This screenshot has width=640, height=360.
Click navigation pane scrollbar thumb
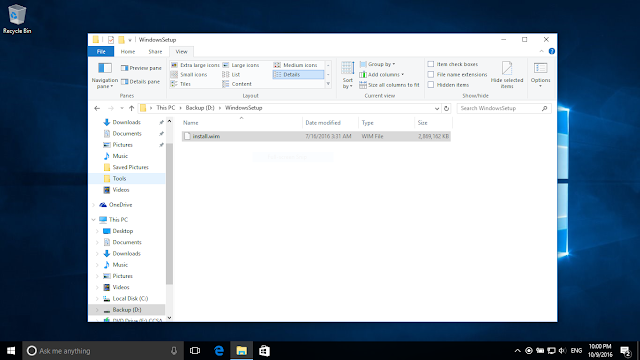[169, 213]
